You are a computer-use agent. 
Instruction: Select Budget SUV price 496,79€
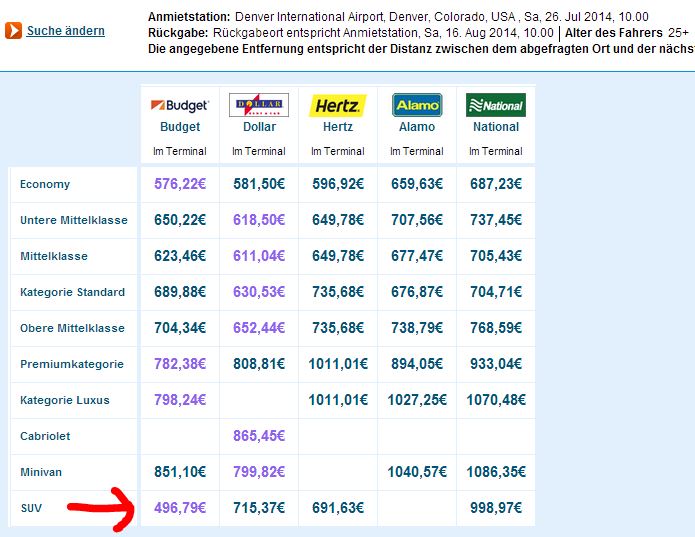[x=180, y=508]
